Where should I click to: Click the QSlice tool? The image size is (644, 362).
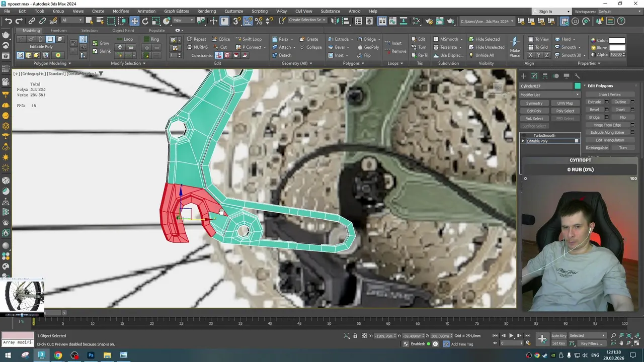tap(220, 39)
